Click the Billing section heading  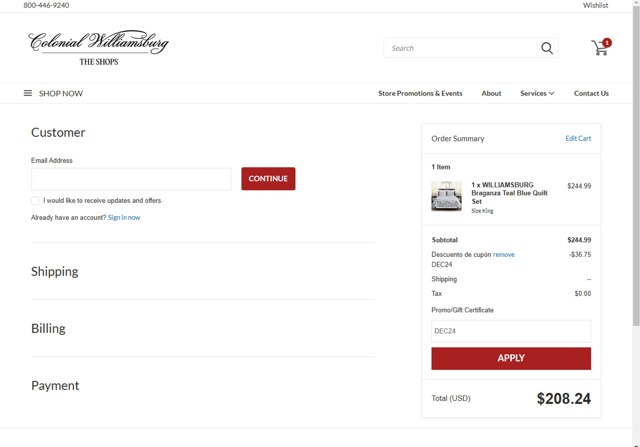pos(48,329)
